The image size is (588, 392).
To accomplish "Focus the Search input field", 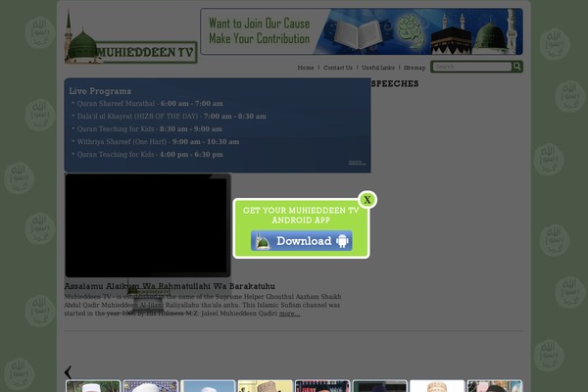I will (x=471, y=67).
